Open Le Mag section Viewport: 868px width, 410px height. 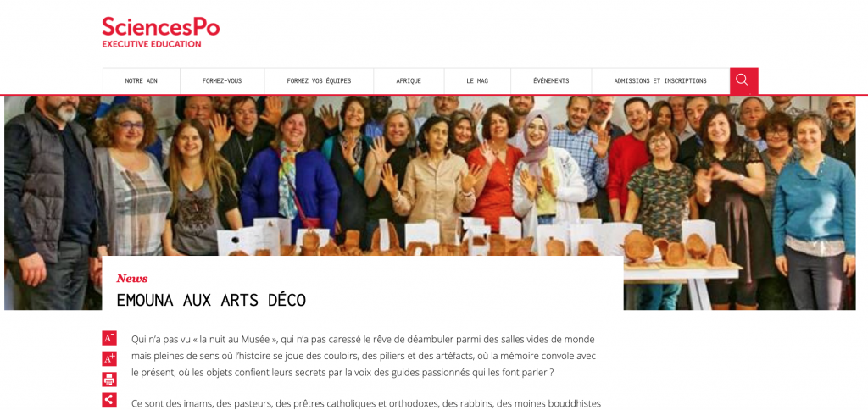tap(477, 80)
